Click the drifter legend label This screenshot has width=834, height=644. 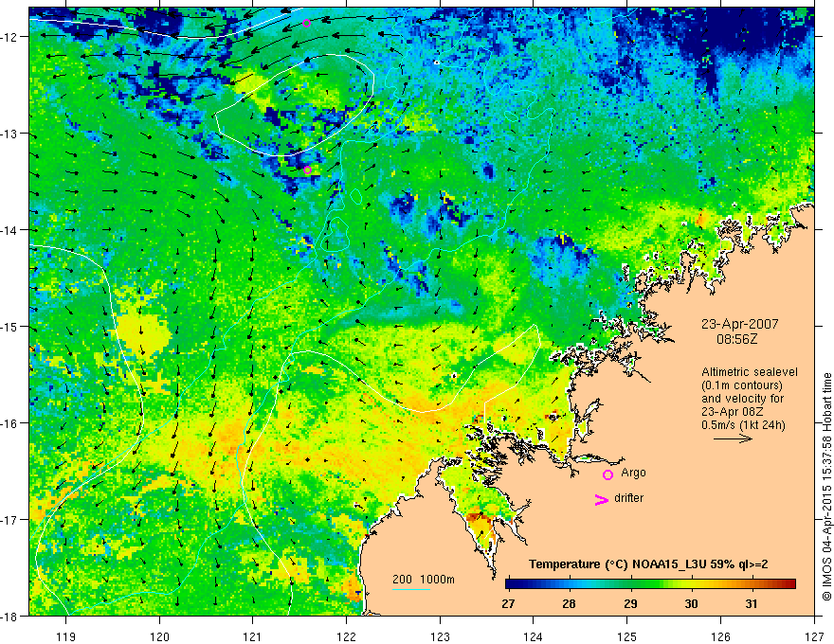(628, 498)
